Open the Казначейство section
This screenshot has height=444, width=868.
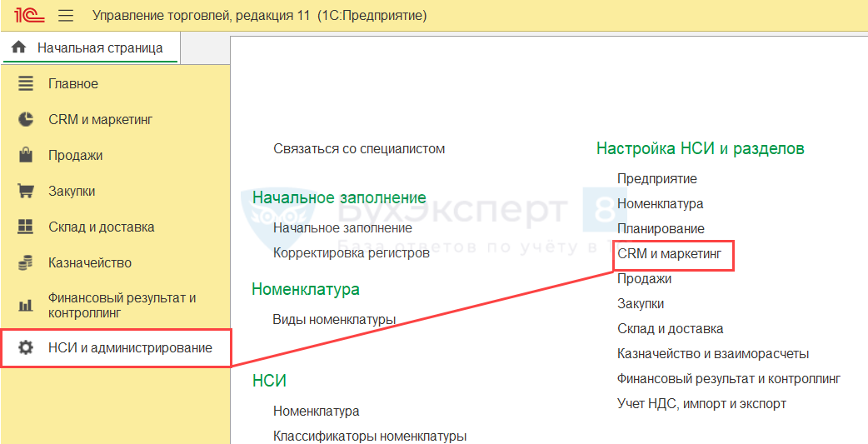[x=90, y=263]
